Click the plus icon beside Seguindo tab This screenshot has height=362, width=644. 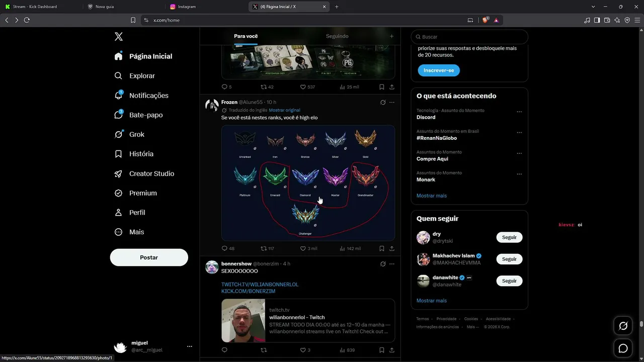(392, 36)
